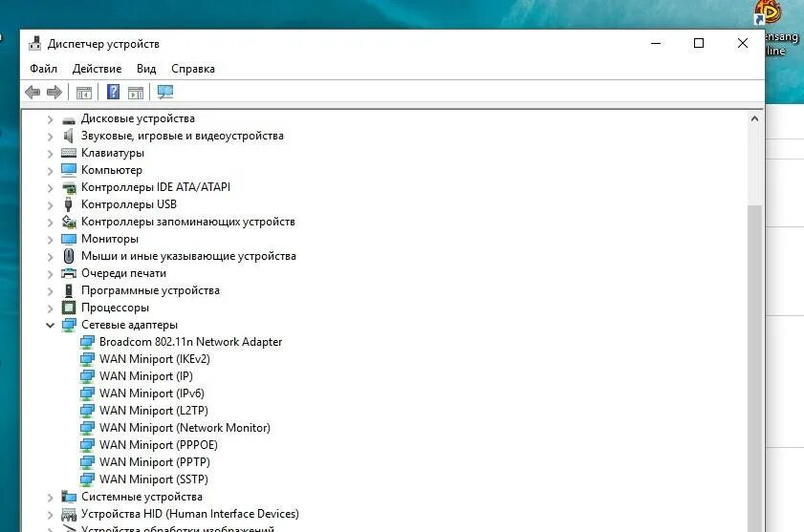Select Broadcom 802.11n Network Adapter

pos(191,342)
